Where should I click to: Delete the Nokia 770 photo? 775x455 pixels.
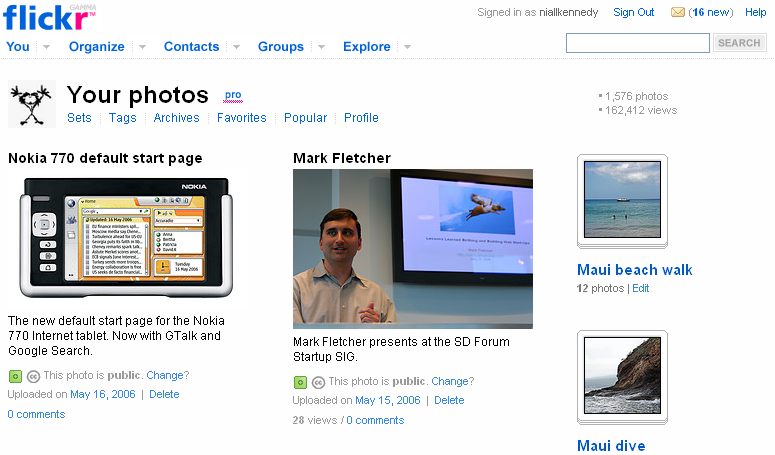(x=164, y=394)
